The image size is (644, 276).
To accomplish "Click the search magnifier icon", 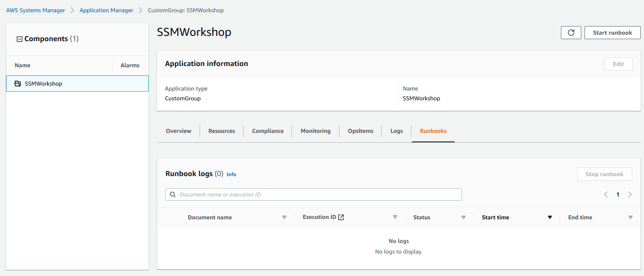I will (173, 194).
